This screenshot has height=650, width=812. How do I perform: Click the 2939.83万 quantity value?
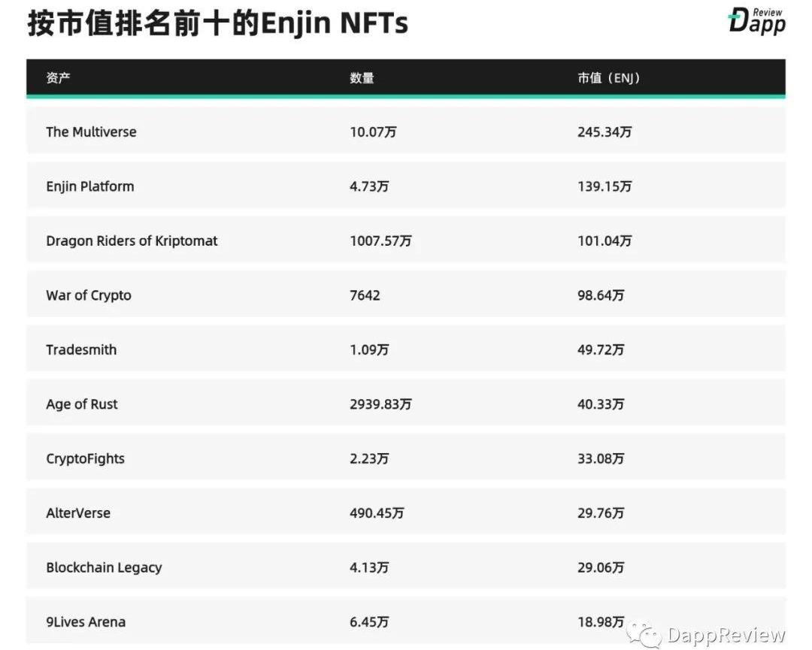click(380, 404)
